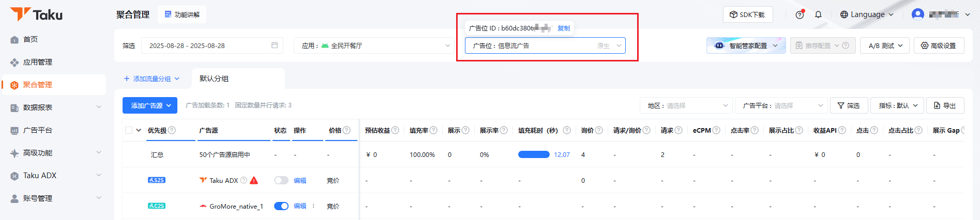Click the SDK下载 button
The width and height of the screenshot is (980, 220).
[x=747, y=14]
